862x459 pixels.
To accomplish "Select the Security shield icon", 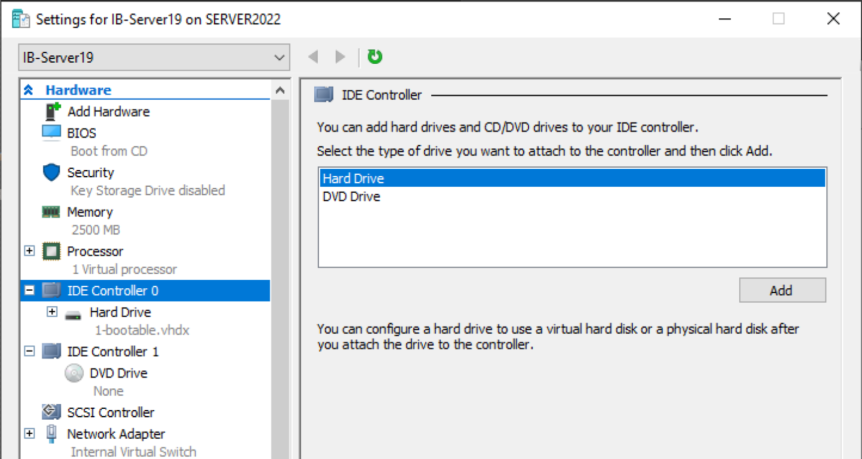I will click(x=51, y=173).
